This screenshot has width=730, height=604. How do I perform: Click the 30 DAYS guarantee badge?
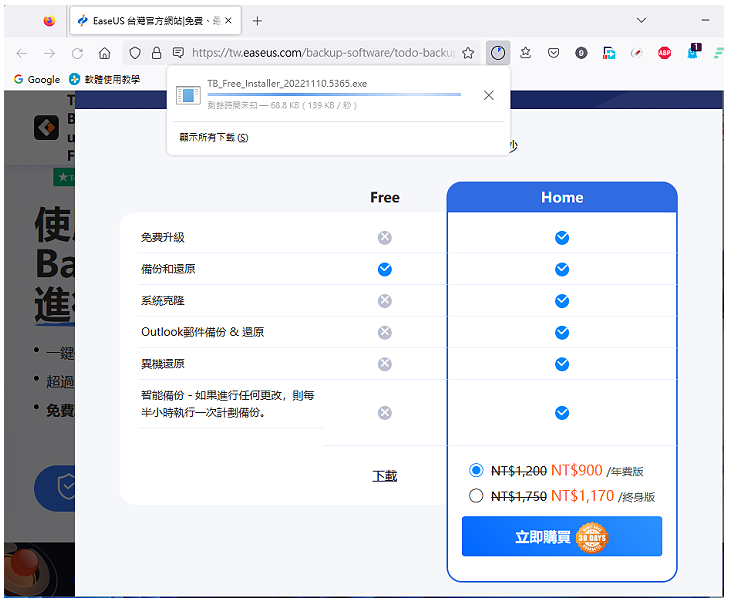tap(592, 538)
